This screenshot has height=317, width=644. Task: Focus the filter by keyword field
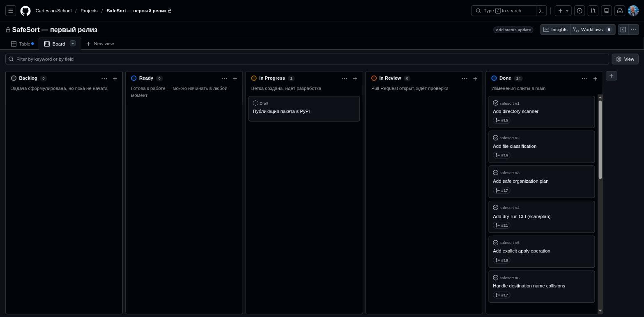[x=307, y=59]
